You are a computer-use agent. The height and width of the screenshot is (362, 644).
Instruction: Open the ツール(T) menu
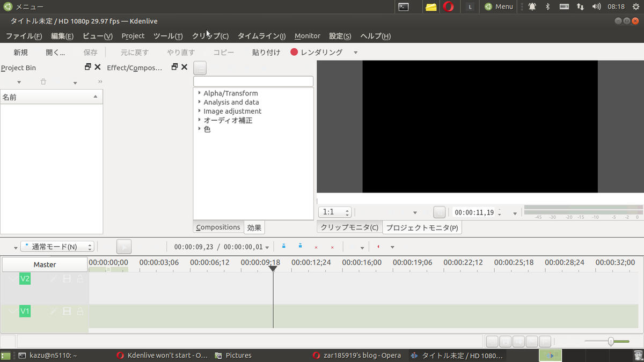(168, 36)
